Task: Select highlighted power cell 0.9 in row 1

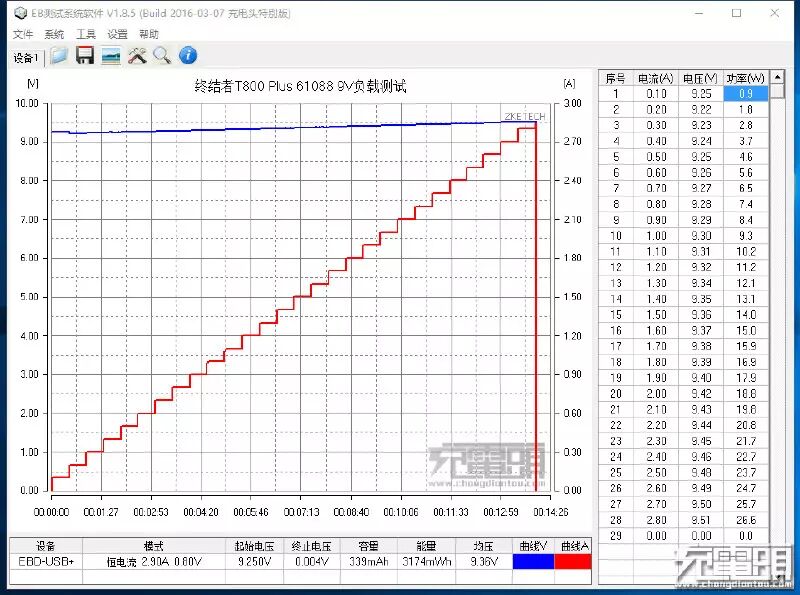Action: click(745, 93)
